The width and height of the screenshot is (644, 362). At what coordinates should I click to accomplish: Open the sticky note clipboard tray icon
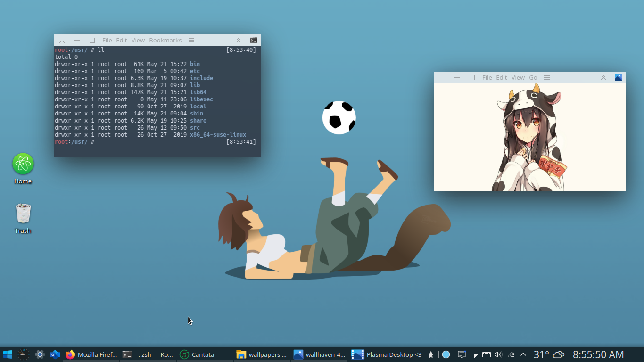click(475, 354)
